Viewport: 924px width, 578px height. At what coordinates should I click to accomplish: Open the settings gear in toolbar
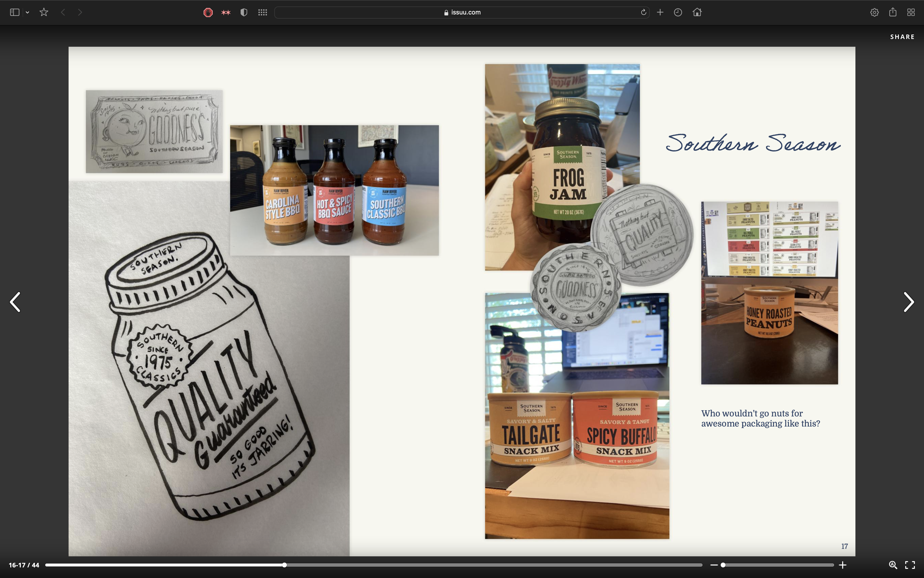[x=874, y=12]
